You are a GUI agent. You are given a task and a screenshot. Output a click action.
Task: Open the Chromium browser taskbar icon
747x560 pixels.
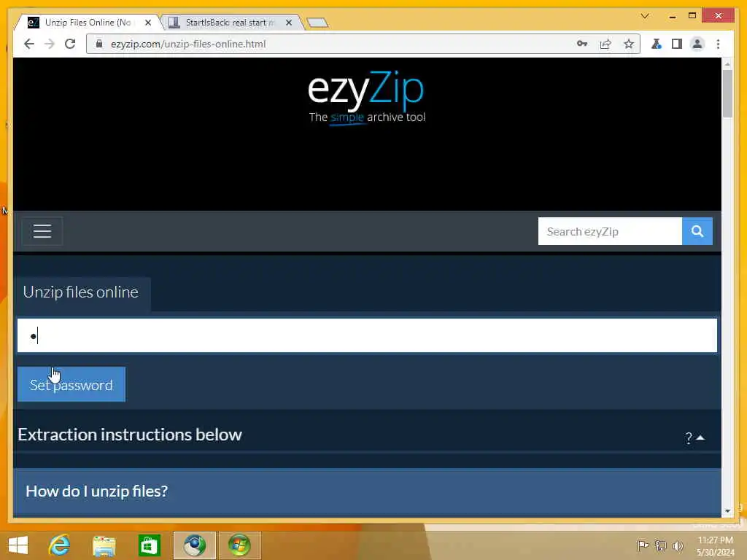coord(194,545)
